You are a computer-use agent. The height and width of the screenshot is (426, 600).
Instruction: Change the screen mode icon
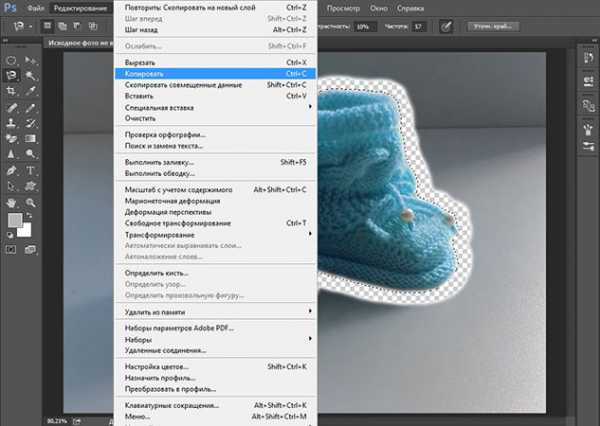(x=30, y=250)
